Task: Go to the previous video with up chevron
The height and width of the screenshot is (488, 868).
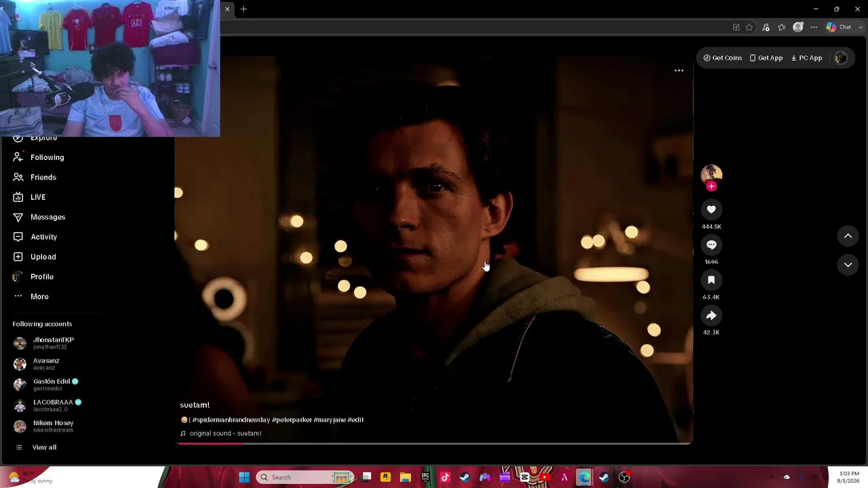Action: click(848, 236)
